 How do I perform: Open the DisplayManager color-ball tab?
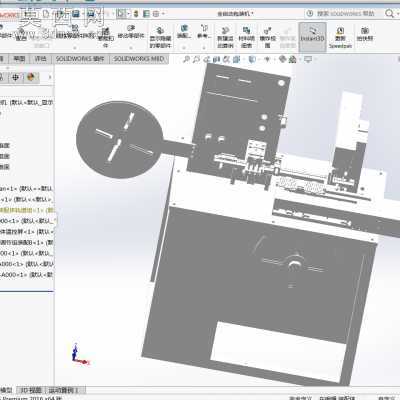31,77
